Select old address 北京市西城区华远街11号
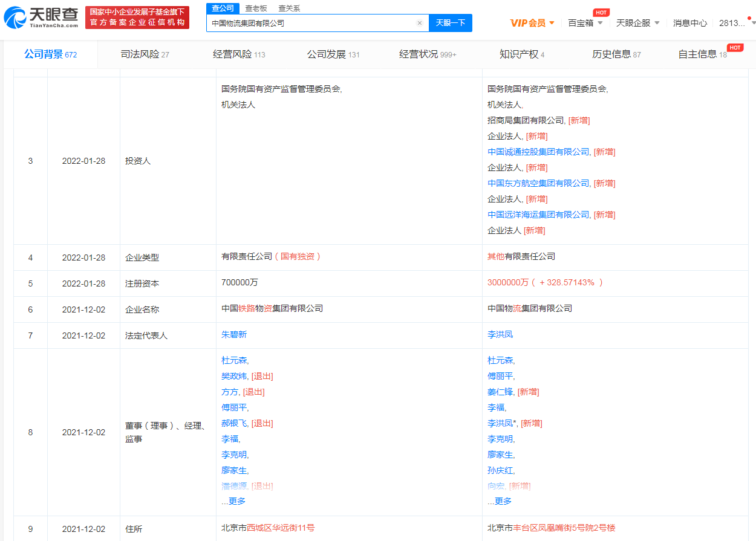This screenshot has height=541, width=756. coord(268,528)
